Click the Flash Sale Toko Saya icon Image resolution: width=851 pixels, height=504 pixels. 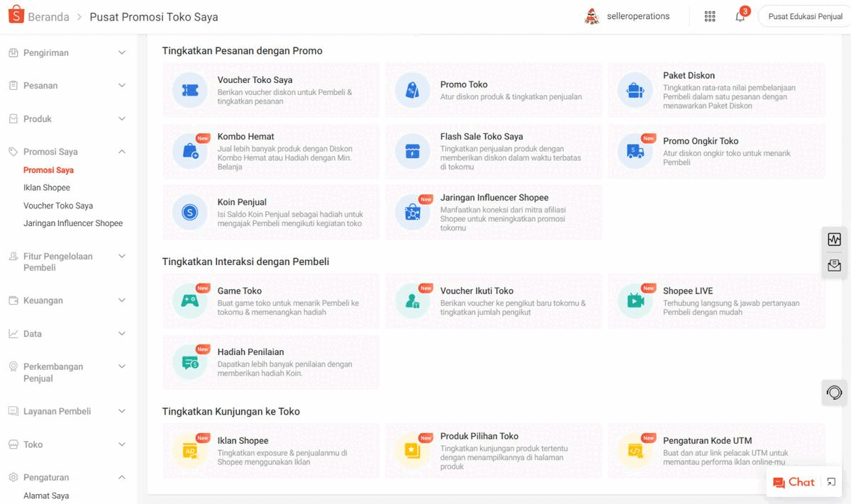click(413, 151)
